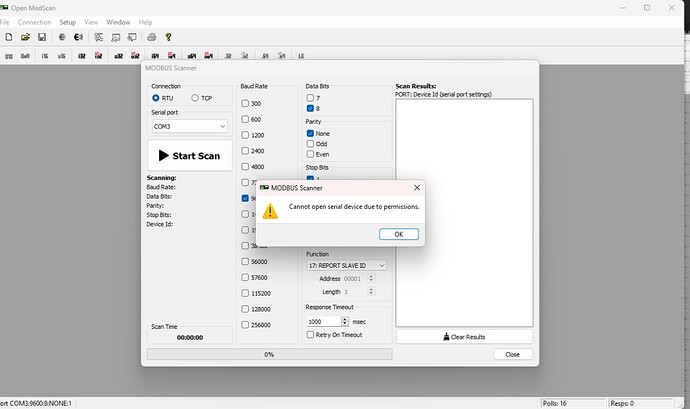Viewport: 690px width, 409px height.
Task: Click the New document toolbar icon
Action: [x=8, y=37]
